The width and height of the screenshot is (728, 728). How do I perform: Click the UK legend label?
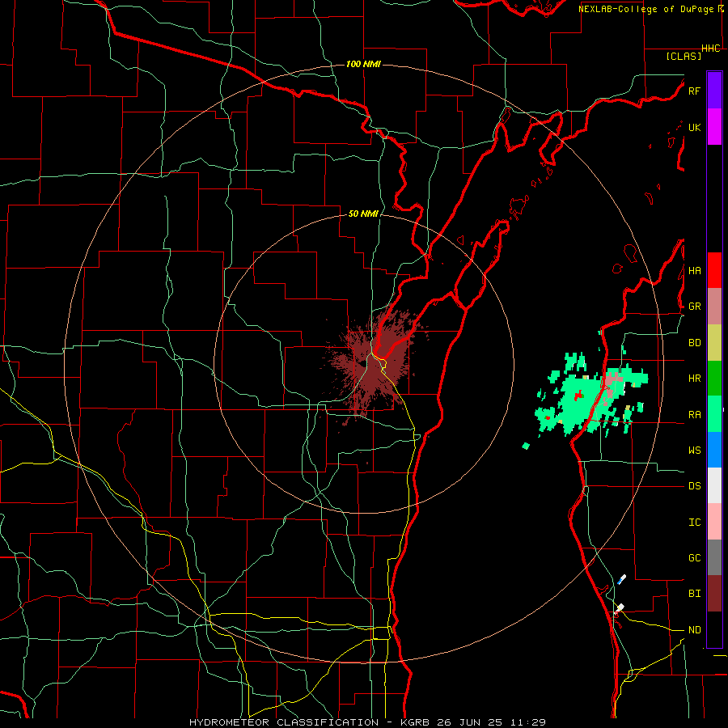pos(694,127)
